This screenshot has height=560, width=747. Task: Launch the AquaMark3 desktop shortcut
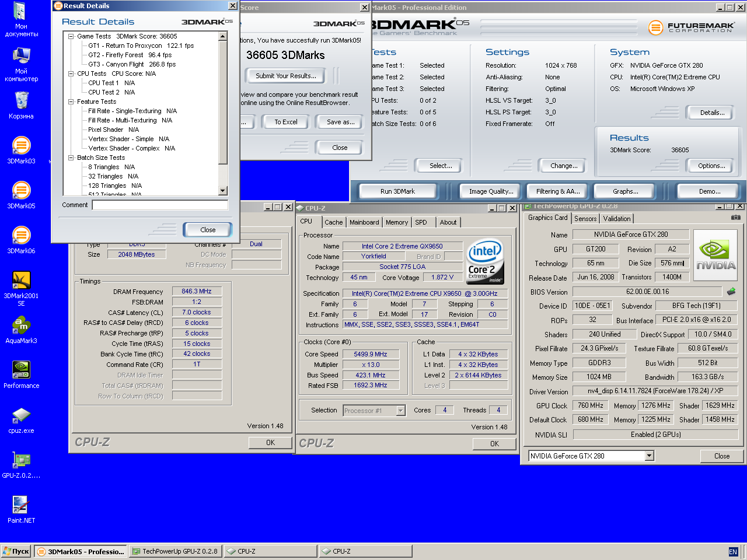[x=21, y=330]
